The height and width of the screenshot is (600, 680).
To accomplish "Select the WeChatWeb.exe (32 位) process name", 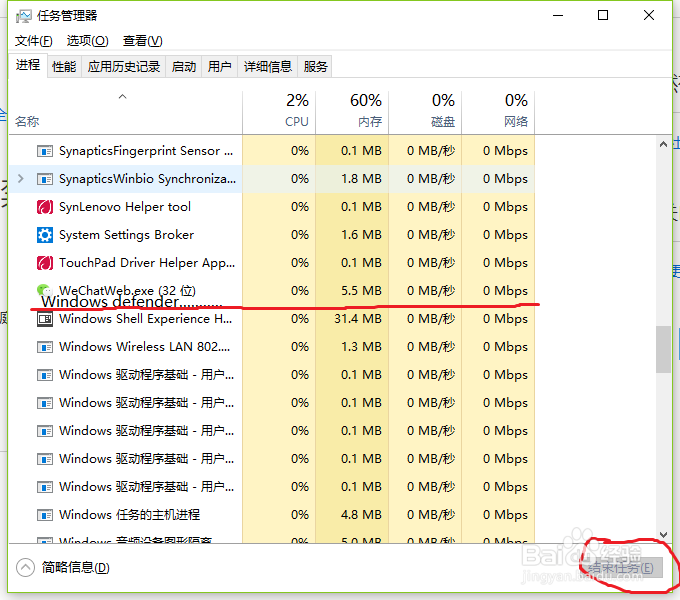I will (127, 290).
